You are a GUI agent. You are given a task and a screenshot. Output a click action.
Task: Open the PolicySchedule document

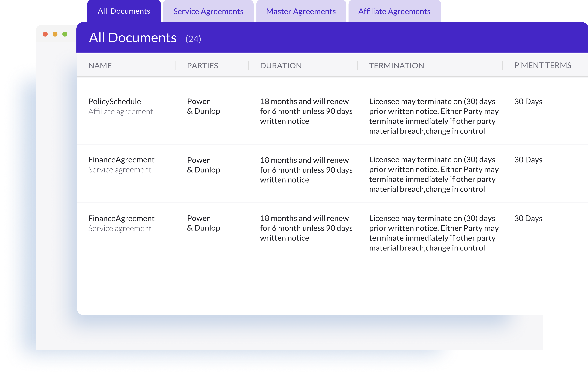click(x=114, y=102)
